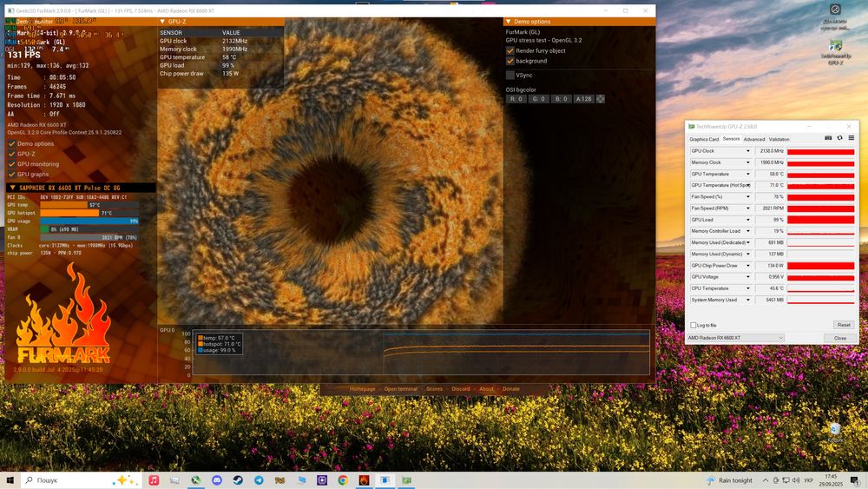This screenshot has height=489, width=868.
Task: Click the Donate link
Action: [511, 389]
